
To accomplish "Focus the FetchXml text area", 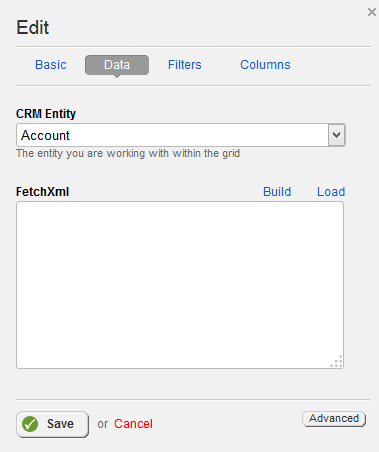I will point(180,285).
